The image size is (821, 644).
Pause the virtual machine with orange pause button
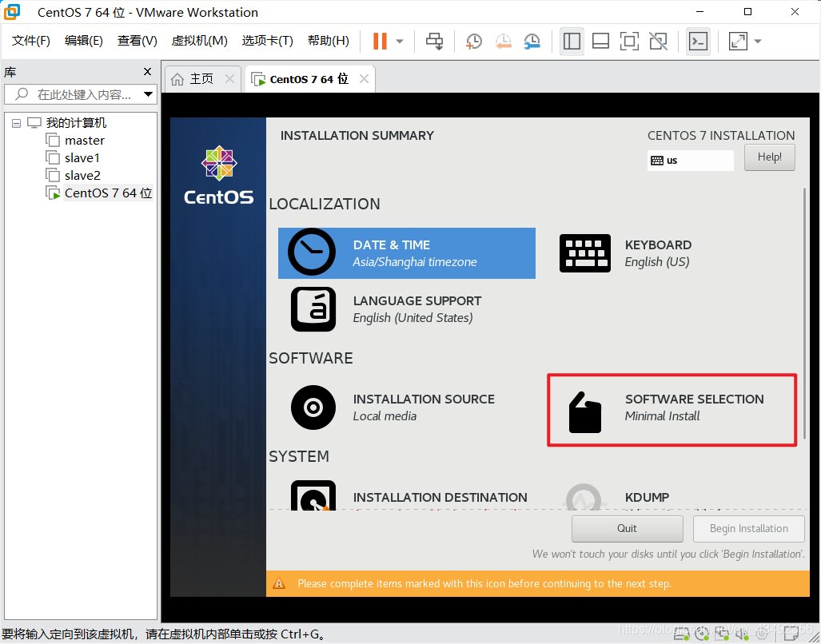point(381,42)
